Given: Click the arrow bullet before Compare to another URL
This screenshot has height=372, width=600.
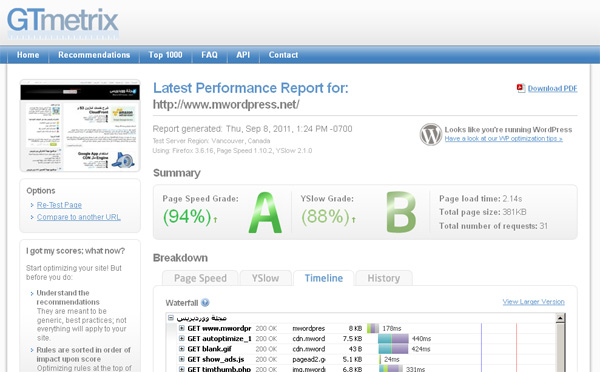Looking at the screenshot, I should 32,217.
